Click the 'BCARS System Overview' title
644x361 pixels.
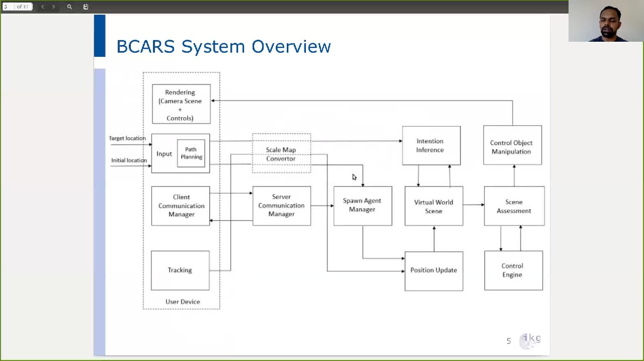223,46
